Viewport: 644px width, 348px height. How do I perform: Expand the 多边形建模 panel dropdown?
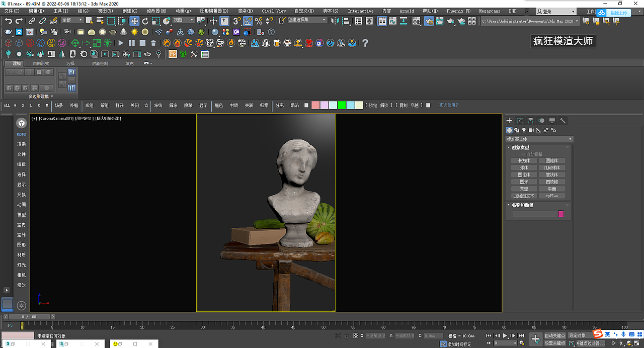coord(41,96)
